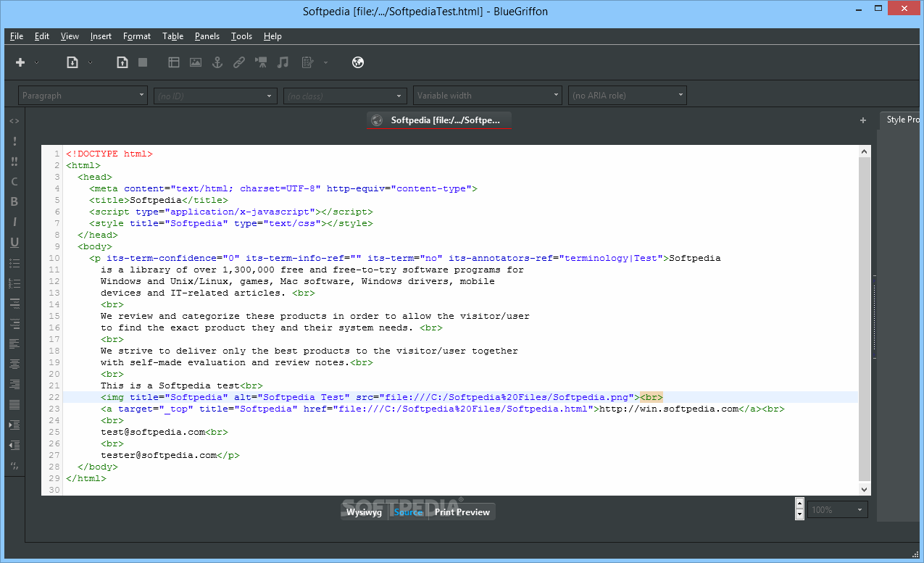924x563 pixels.
Task: Toggle the numbered list button
Action: 14,283
